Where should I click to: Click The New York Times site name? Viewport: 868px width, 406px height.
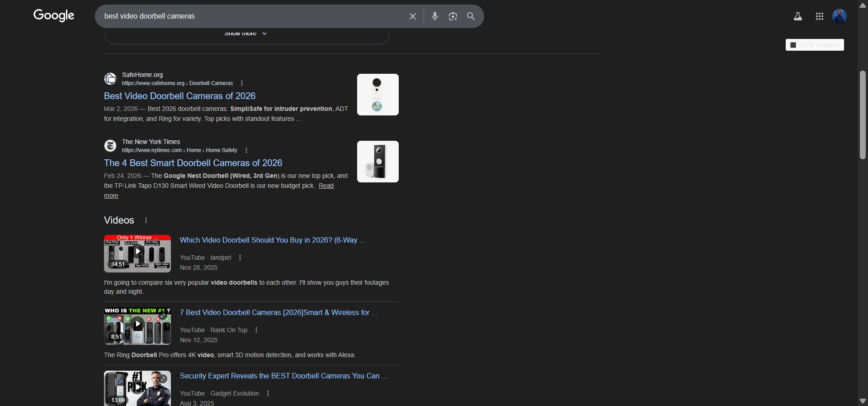(x=151, y=142)
